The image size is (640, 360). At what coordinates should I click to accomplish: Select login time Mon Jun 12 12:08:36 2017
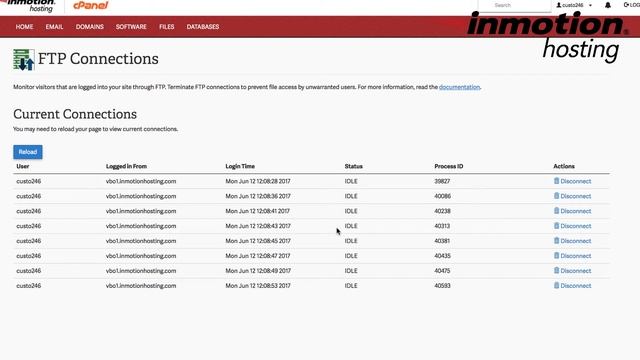258,196
